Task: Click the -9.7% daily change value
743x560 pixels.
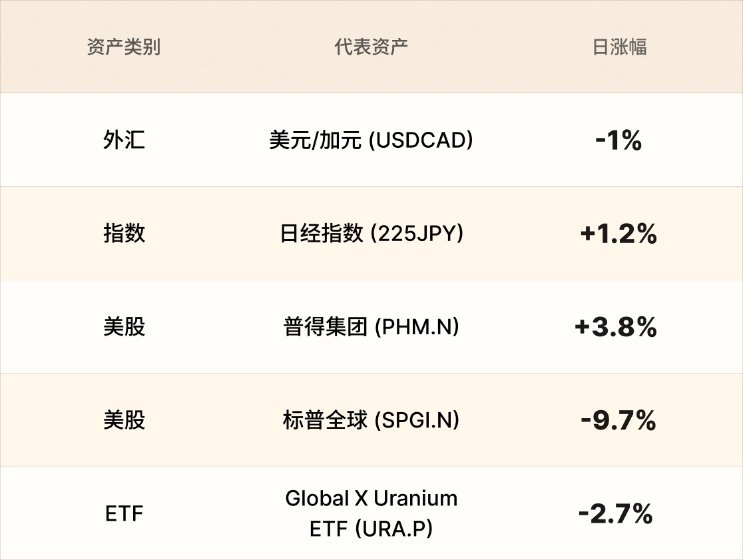Action: click(619, 420)
